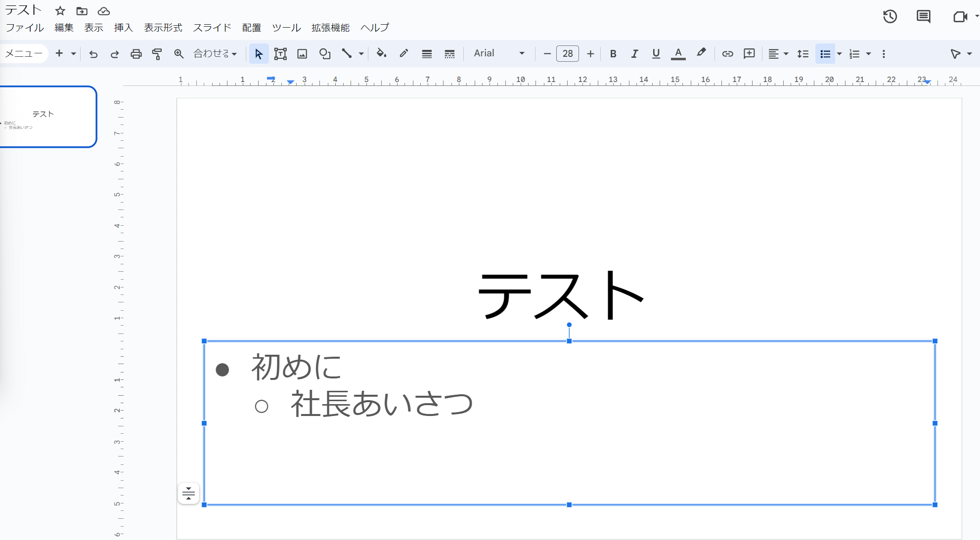The height and width of the screenshot is (540, 980).
Task: Click the fill color bucket icon
Action: 381,53
